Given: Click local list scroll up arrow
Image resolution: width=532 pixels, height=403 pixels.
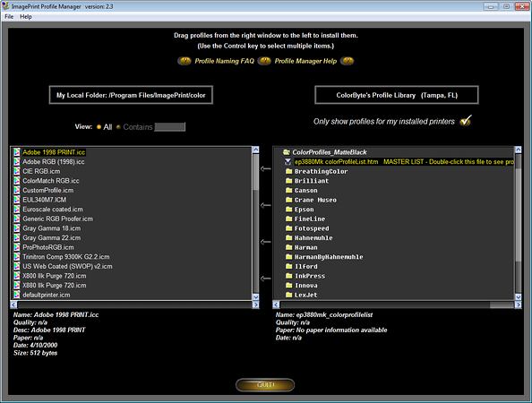Looking at the screenshot, I should [256, 150].
